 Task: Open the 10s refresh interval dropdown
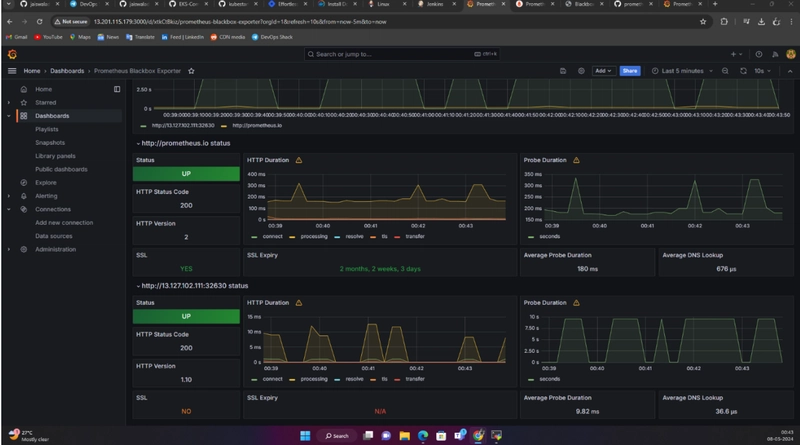762,71
